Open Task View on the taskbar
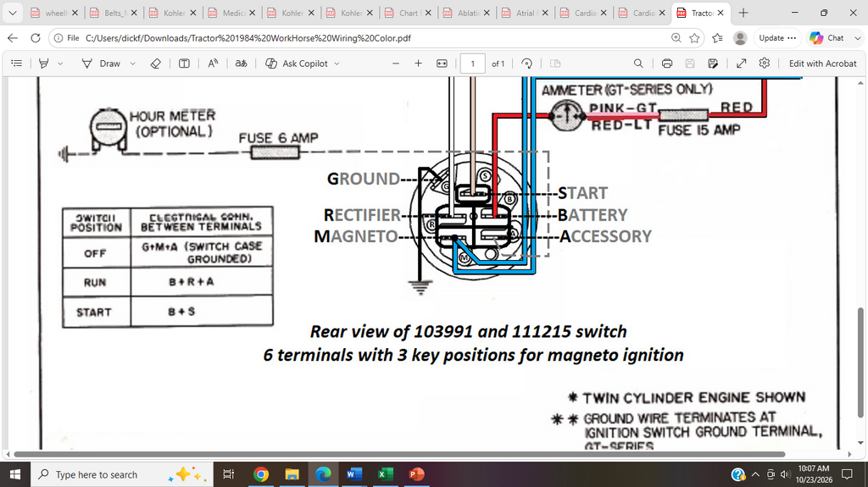The width and height of the screenshot is (868, 487). [x=228, y=474]
